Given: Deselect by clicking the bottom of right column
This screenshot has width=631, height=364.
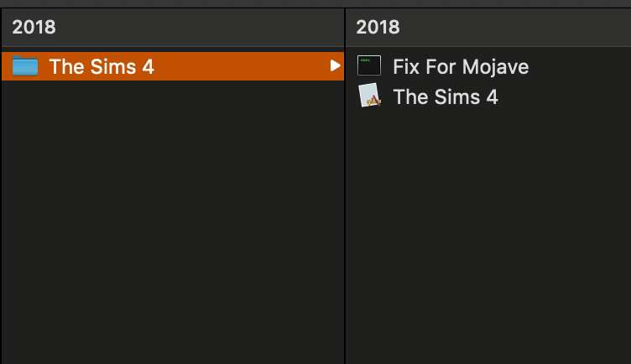Looking at the screenshot, I should [488, 350].
